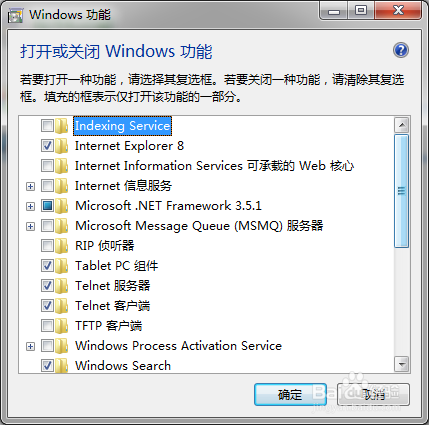Click folder icon next to RIP 侦听器

62,246
